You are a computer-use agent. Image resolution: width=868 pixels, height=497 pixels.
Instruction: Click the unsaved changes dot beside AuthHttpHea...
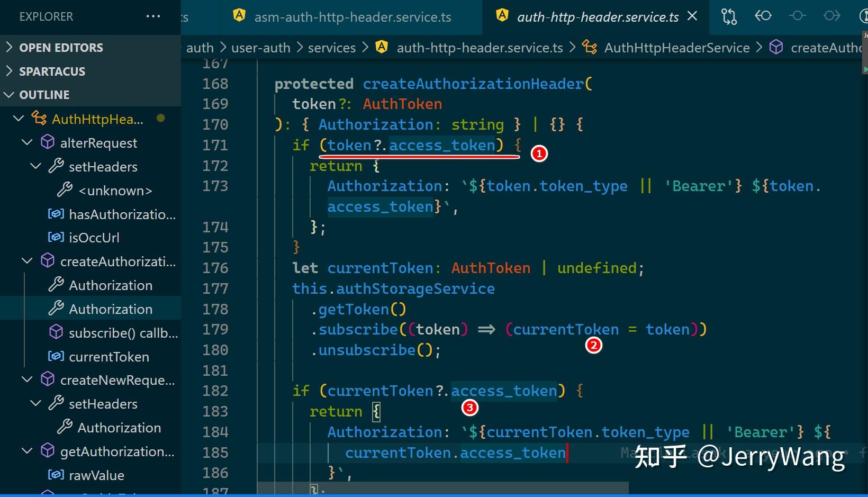pos(160,119)
